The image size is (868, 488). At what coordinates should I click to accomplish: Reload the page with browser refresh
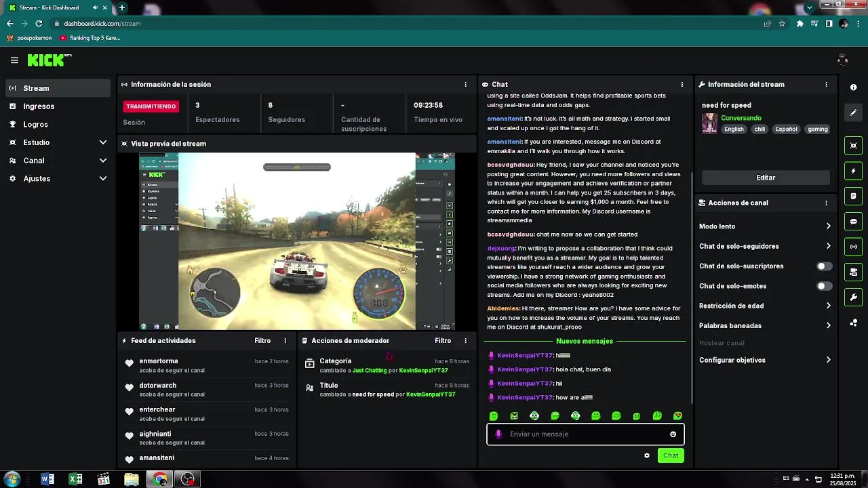point(39,23)
